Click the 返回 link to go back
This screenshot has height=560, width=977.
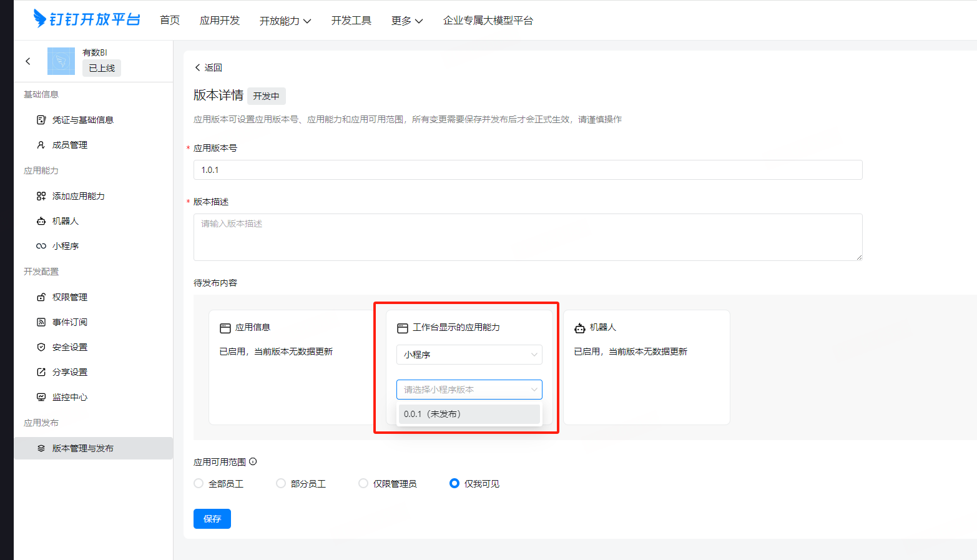(209, 67)
